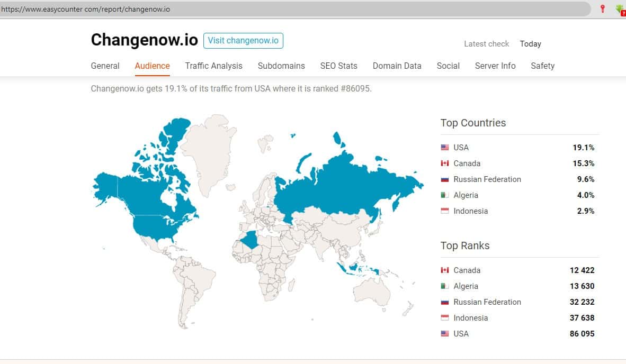The image size is (626, 364).
Task: Click the Russian Federation flag in Top Countries
Action: (445, 179)
